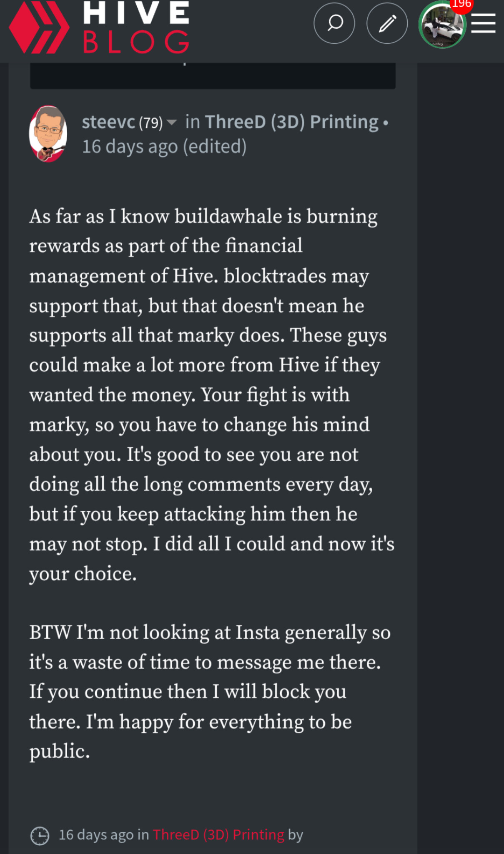Open the search magnifier icon
Screen dimensions: 504x854
click(x=334, y=23)
